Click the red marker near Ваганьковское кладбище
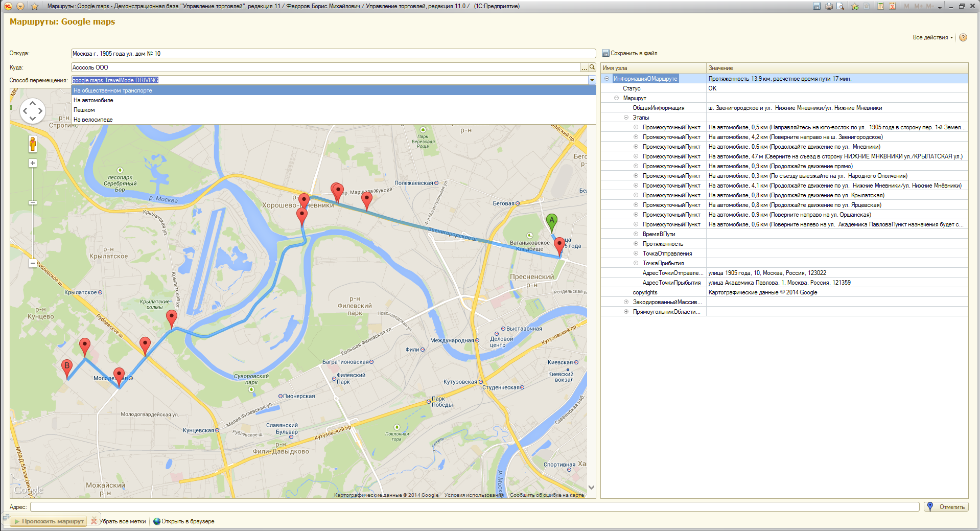The height and width of the screenshot is (531, 980). pyautogui.click(x=559, y=246)
